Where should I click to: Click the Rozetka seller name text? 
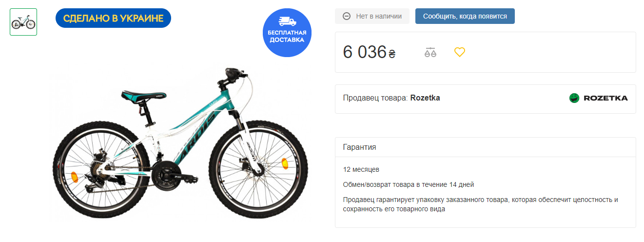pyautogui.click(x=425, y=98)
